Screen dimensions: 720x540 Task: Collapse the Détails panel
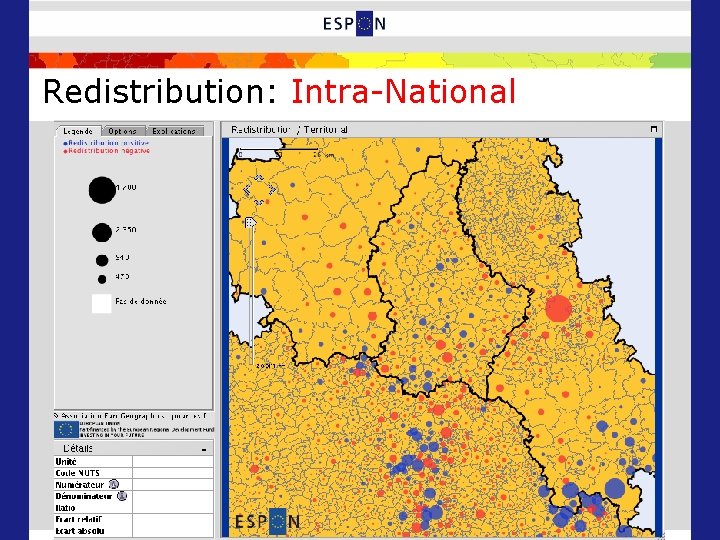pyautogui.click(x=204, y=450)
